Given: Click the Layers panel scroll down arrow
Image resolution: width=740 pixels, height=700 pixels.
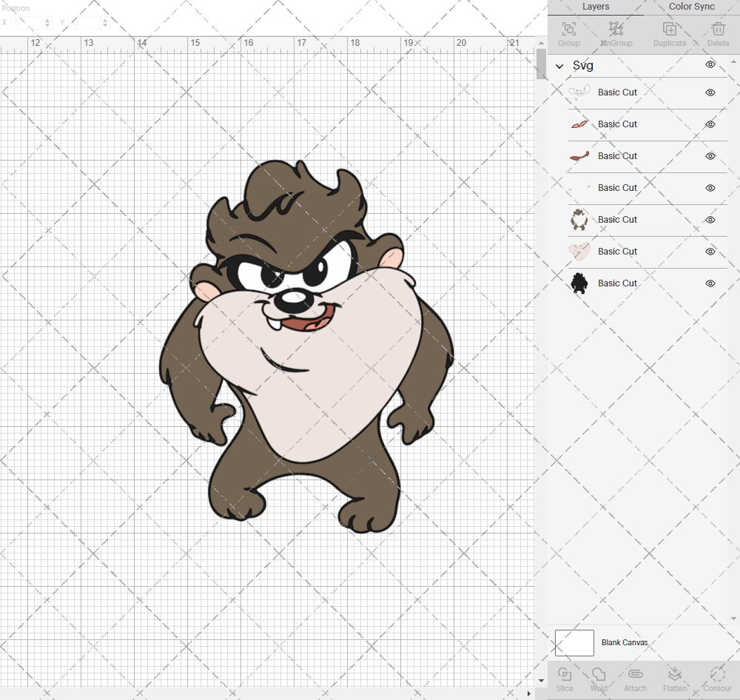Looking at the screenshot, I should point(733,619).
